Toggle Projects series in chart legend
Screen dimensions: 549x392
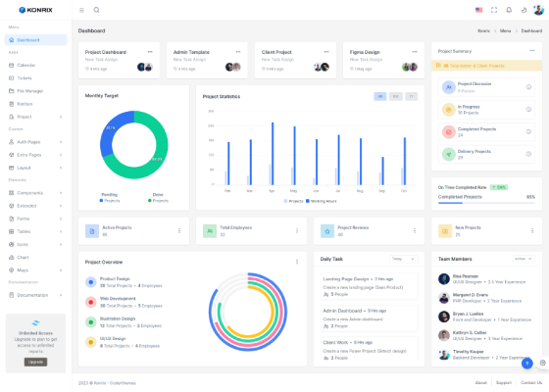click(x=293, y=201)
